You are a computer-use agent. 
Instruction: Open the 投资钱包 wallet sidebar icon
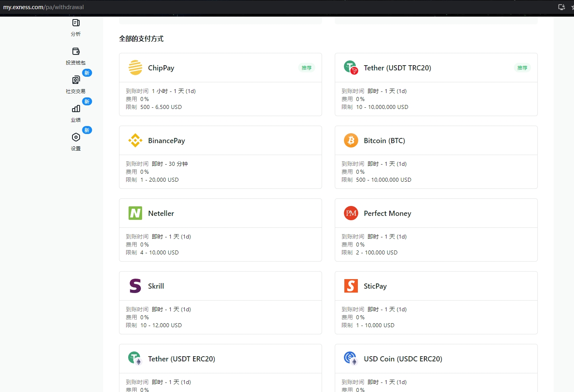coord(76,51)
